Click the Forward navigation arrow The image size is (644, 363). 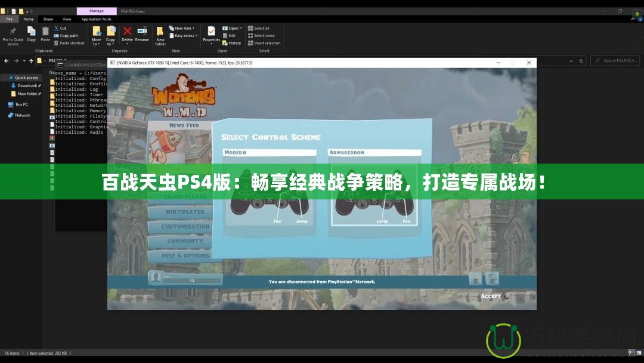(16, 61)
